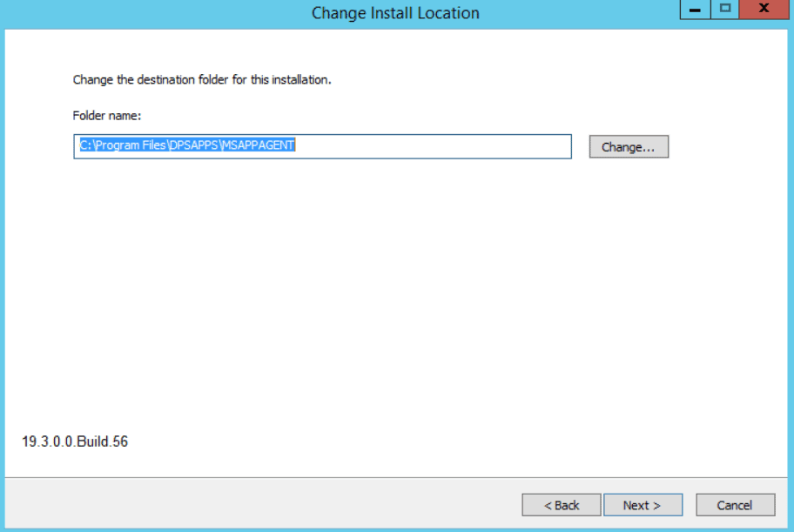This screenshot has width=794, height=532.
Task: Go back with the Back button
Action: tap(562, 505)
